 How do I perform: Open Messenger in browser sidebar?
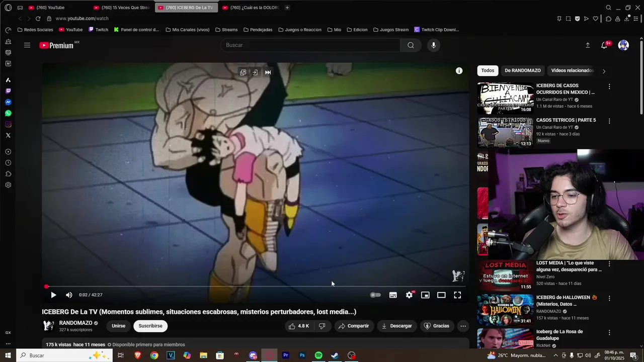8,102
